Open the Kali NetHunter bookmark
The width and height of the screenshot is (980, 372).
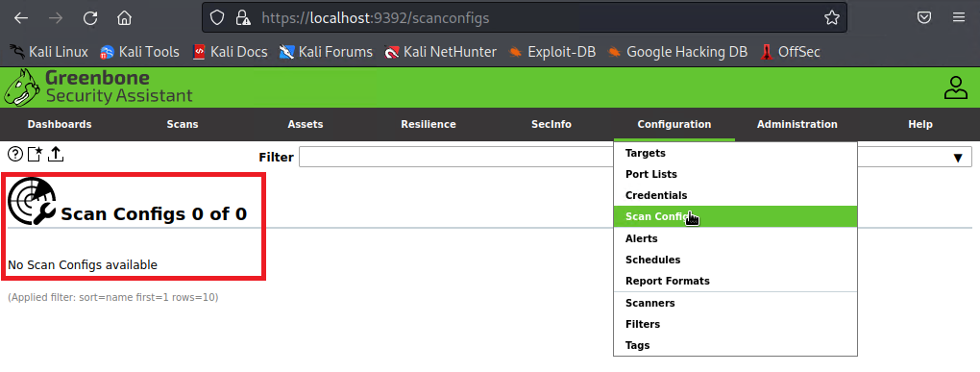tap(441, 52)
